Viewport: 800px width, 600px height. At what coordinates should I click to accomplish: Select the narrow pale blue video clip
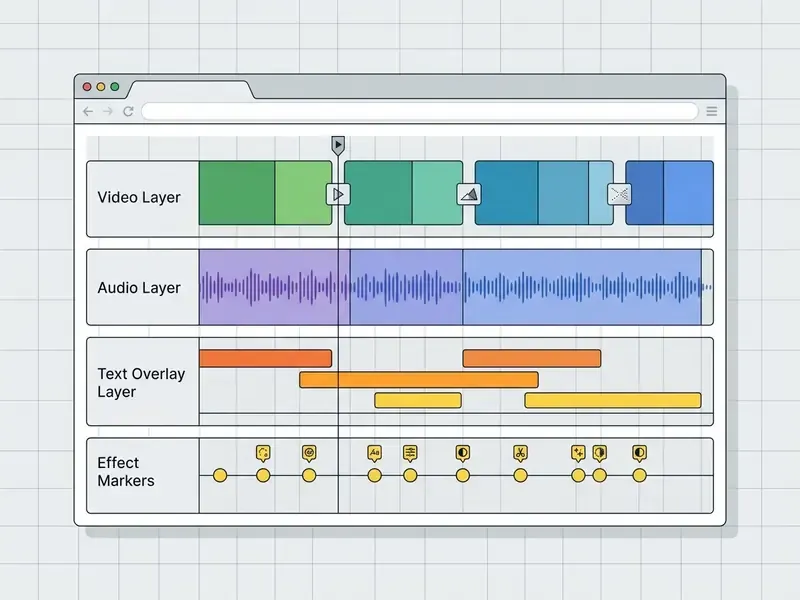tap(601, 193)
